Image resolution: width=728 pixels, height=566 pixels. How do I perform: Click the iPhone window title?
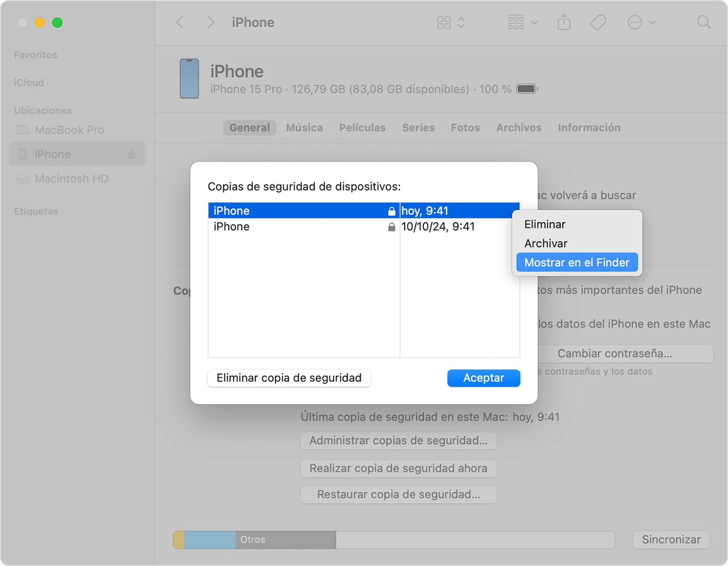click(253, 22)
